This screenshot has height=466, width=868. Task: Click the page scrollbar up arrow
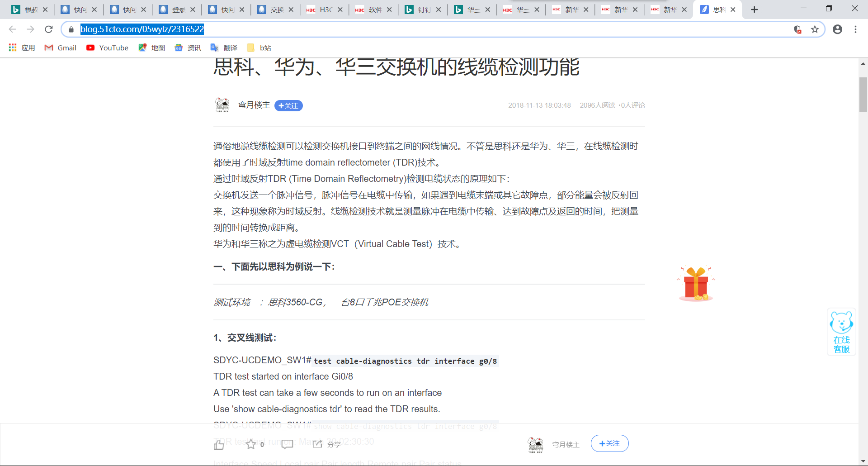(x=863, y=64)
